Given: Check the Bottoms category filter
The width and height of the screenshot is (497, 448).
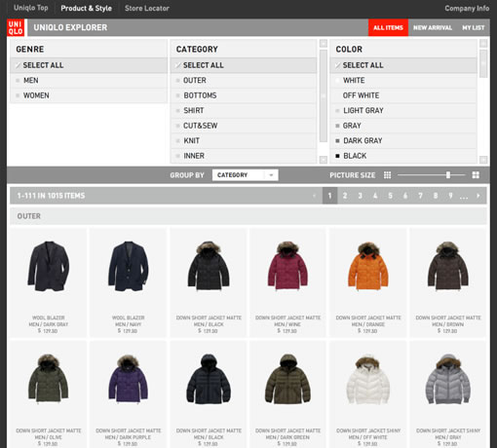Looking at the screenshot, I should [178, 95].
